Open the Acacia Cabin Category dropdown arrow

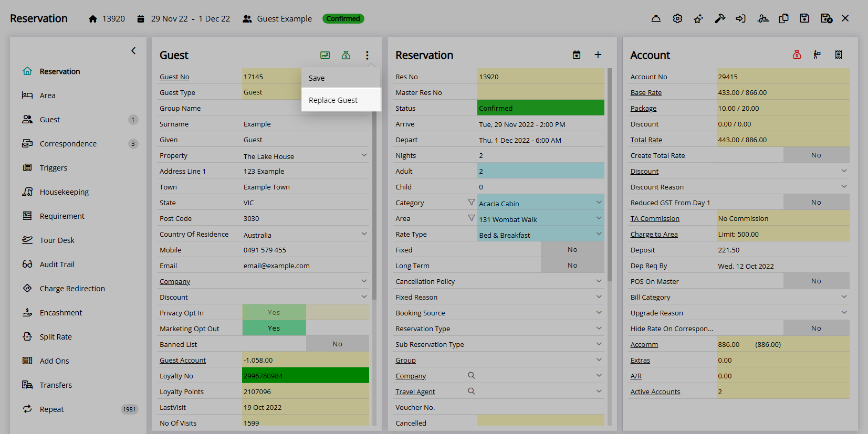(x=599, y=202)
